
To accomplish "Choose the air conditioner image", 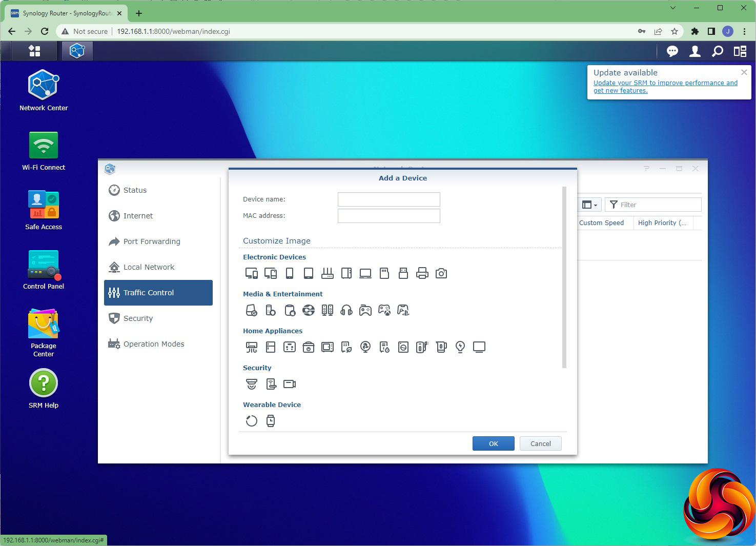I will pyautogui.click(x=252, y=347).
